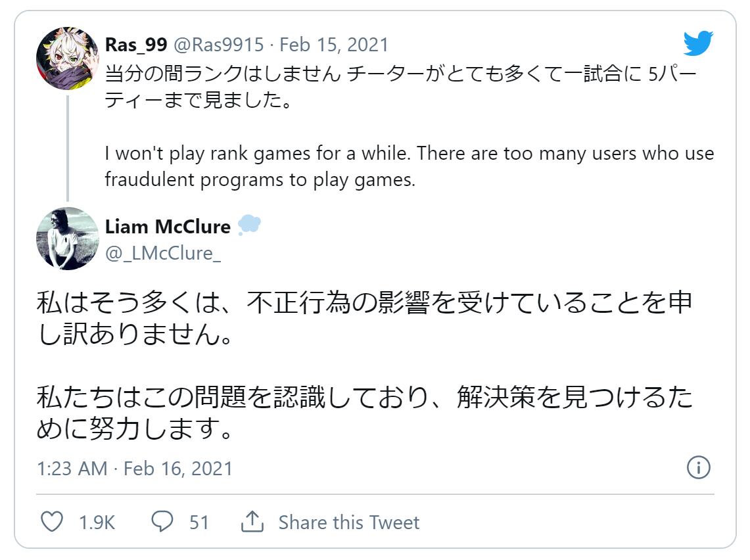
Task: Like the tweet with the heart icon
Action: (52, 522)
